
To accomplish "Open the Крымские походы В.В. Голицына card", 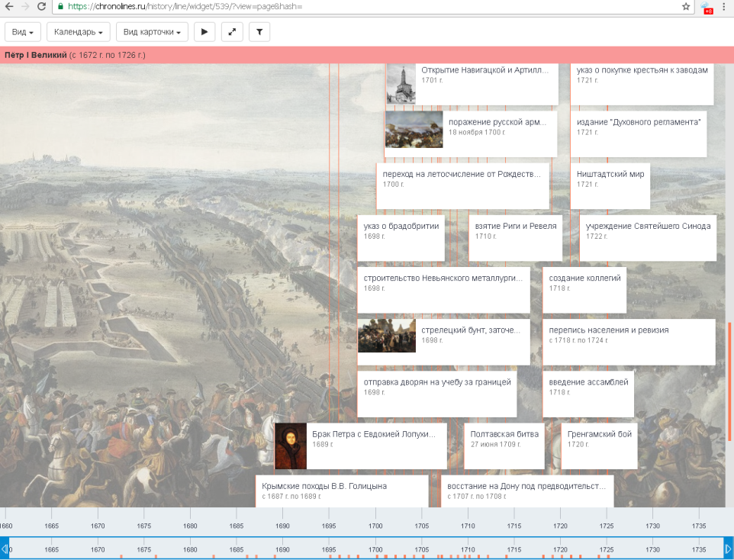I will (x=342, y=491).
